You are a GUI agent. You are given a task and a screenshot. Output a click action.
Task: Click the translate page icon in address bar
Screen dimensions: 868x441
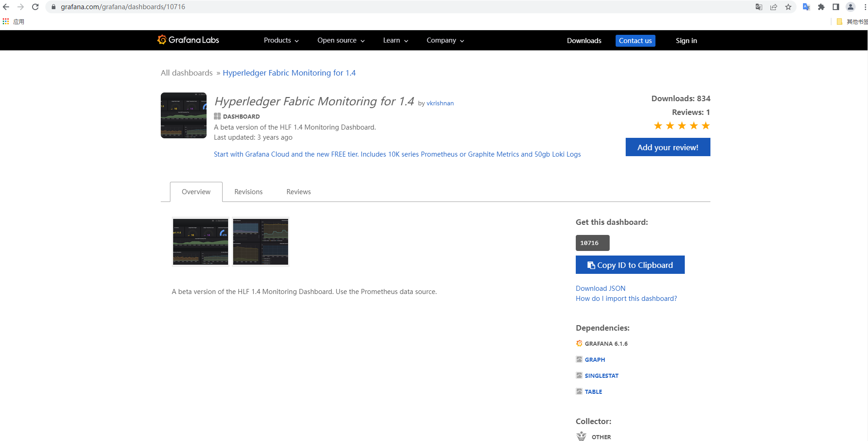[x=759, y=7]
